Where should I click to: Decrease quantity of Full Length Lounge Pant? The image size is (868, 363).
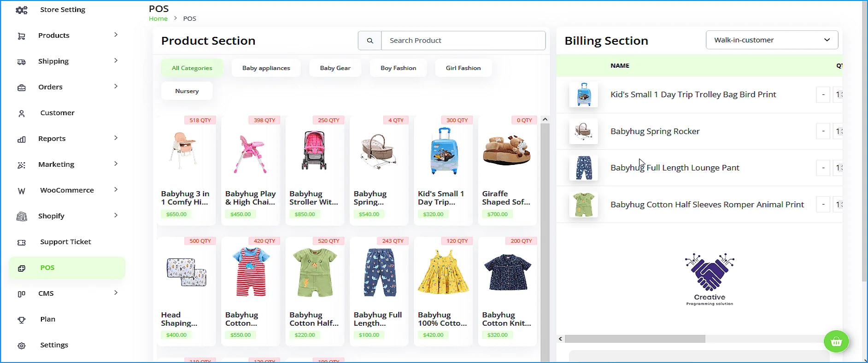[x=823, y=168]
